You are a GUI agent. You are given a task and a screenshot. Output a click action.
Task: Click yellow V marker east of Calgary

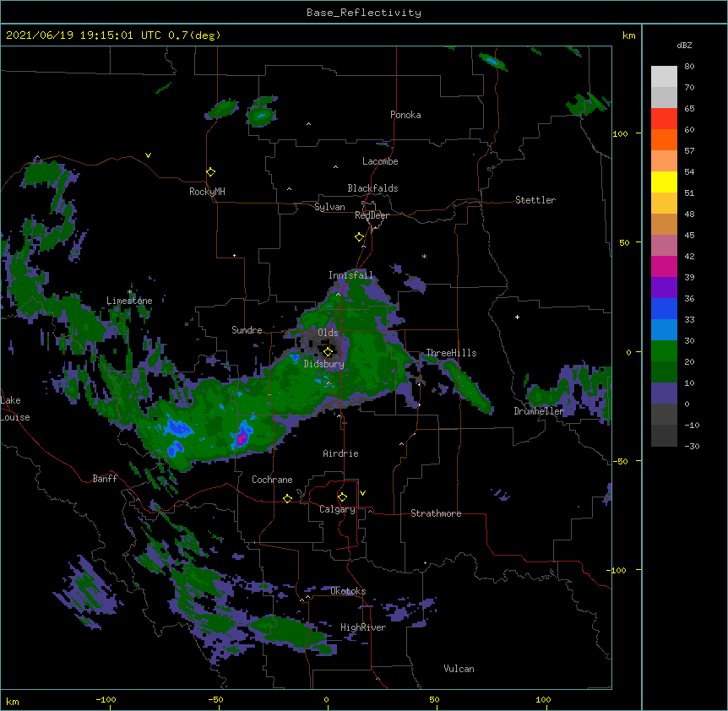362,493
